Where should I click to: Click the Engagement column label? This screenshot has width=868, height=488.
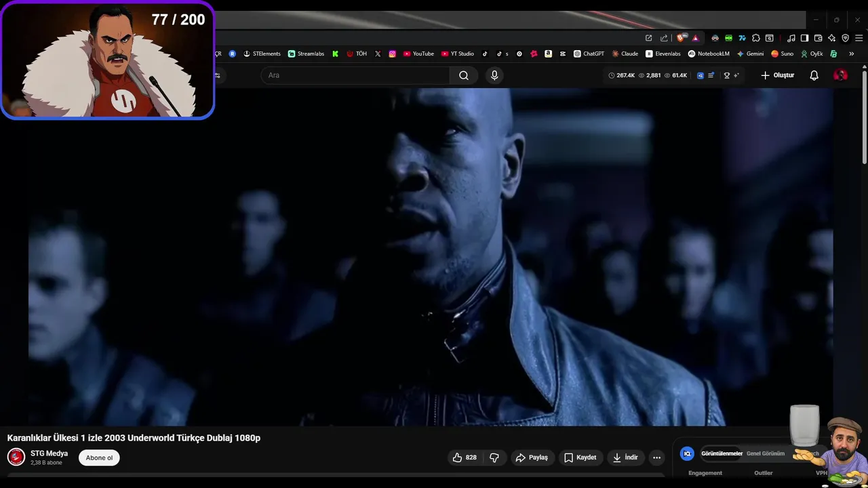point(705,473)
